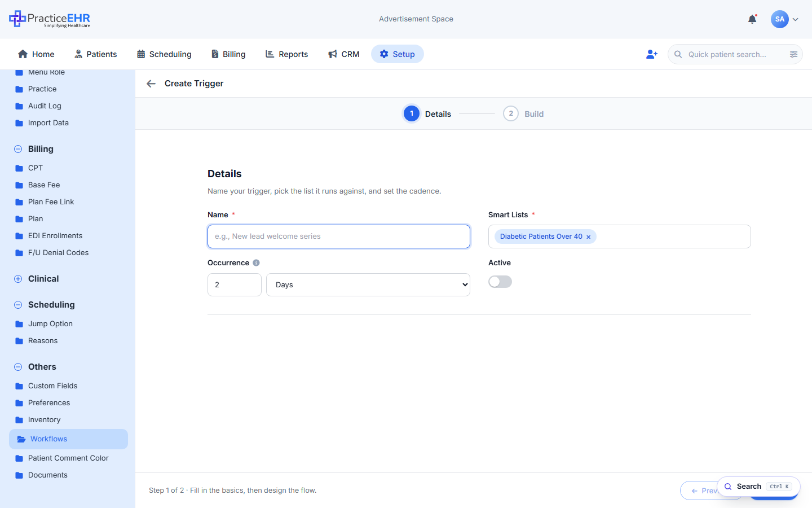
Task: Open the notifications bell
Action: (752, 19)
